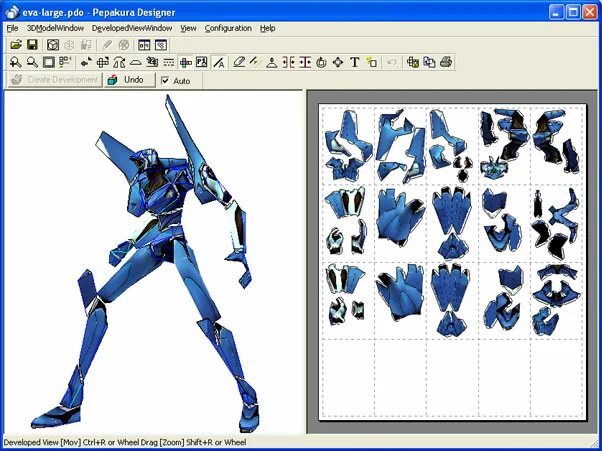Click the flap edit person-shaped icon
Image resolution: width=602 pixels, height=451 pixels.
tap(272, 62)
